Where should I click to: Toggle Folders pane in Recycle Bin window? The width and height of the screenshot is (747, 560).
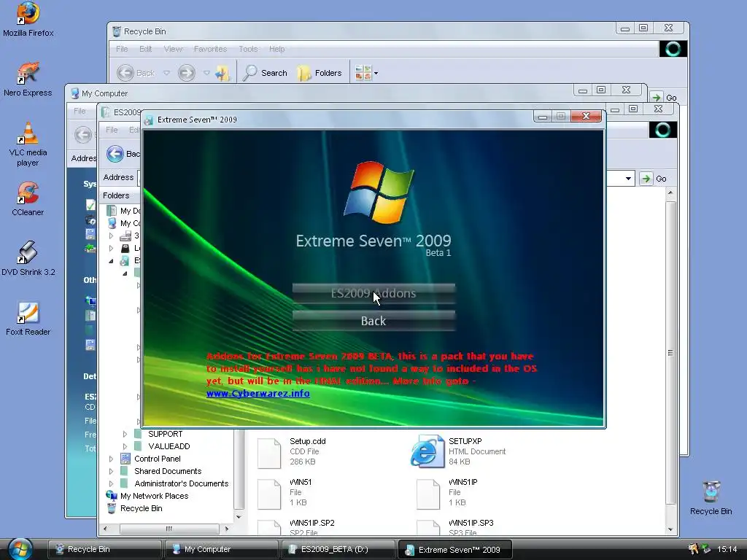(x=320, y=73)
